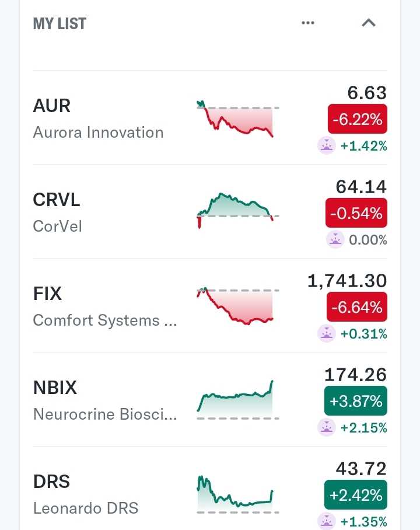420x530 pixels.
Task: Click the DRS +2.42% change badge
Action: click(356, 495)
